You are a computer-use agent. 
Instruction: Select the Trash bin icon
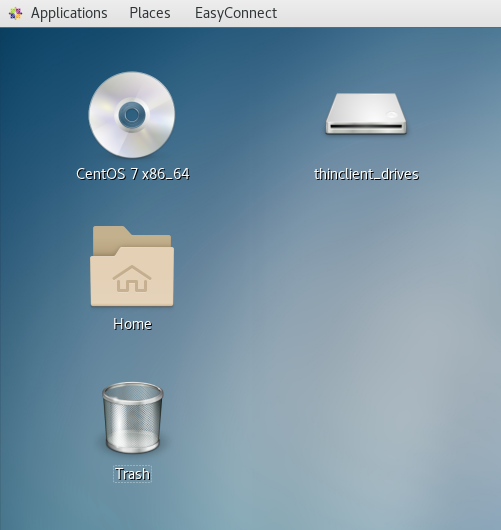pos(133,418)
